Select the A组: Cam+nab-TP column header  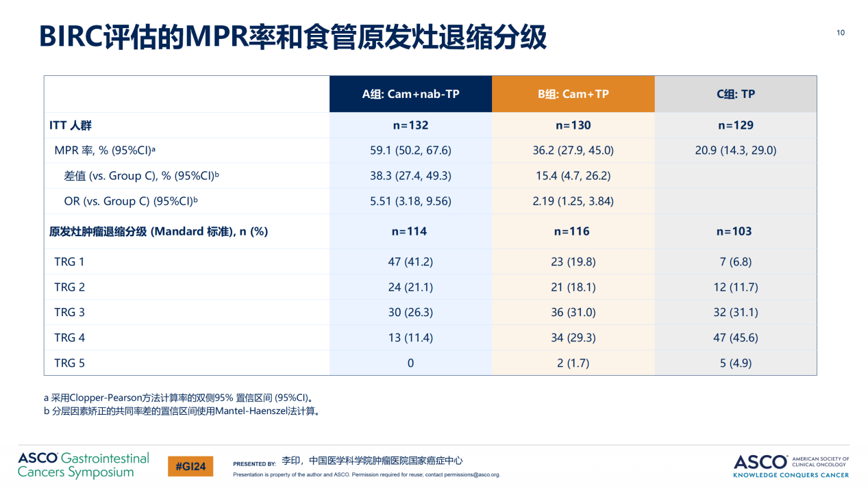(x=410, y=94)
